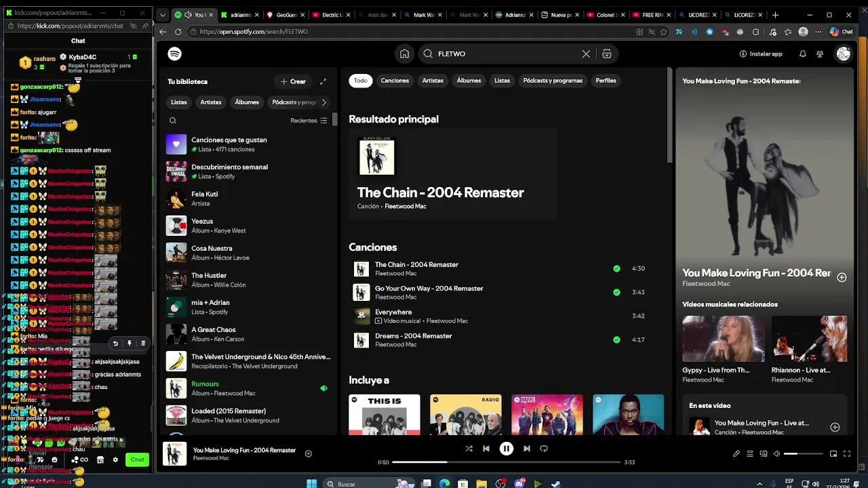Viewport: 868px width, 488px height.
Task: Open Fleetwood Mac link in top result
Action: tap(406, 206)
